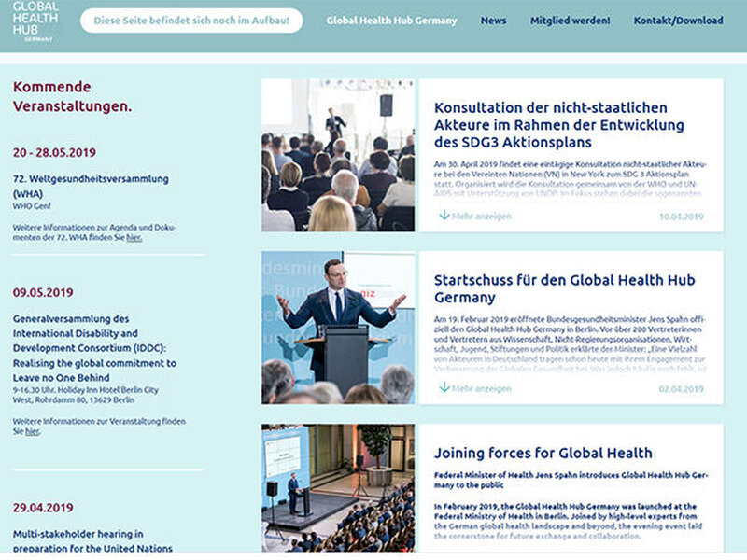Click the '02.04.2019' article date
This screenshot has width=747, height=560.
682,389
